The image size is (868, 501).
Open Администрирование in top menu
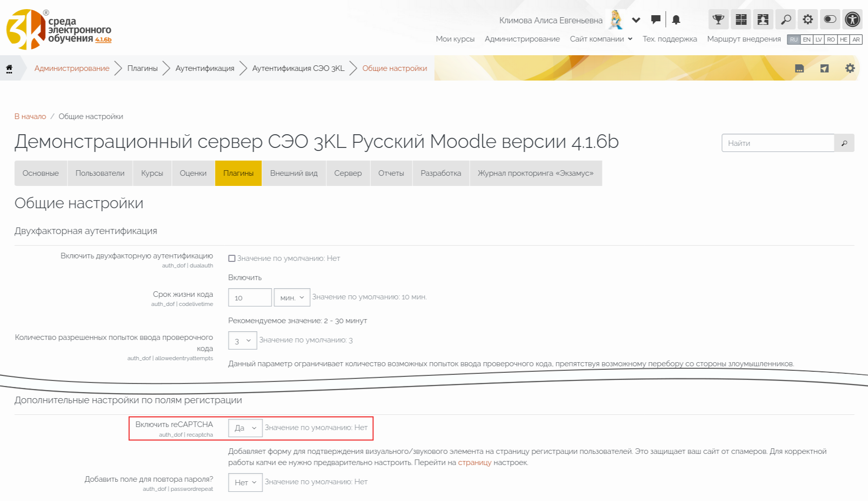(522, 39)
